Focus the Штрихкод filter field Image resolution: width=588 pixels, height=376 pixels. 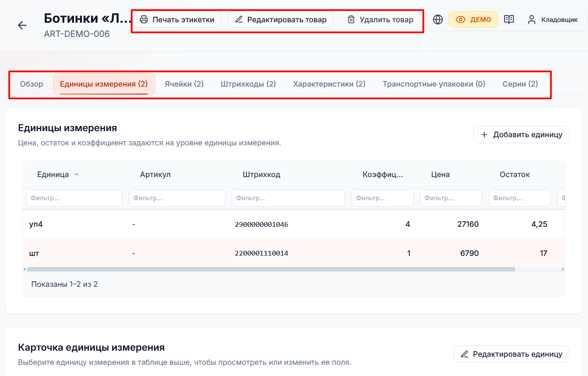pyautogui.click(x=289, y=198)
